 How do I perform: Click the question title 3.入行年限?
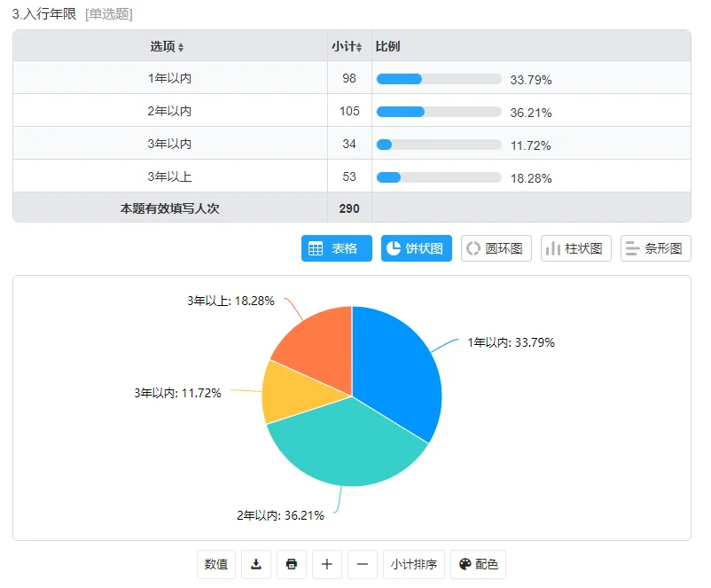pos(44,14)
